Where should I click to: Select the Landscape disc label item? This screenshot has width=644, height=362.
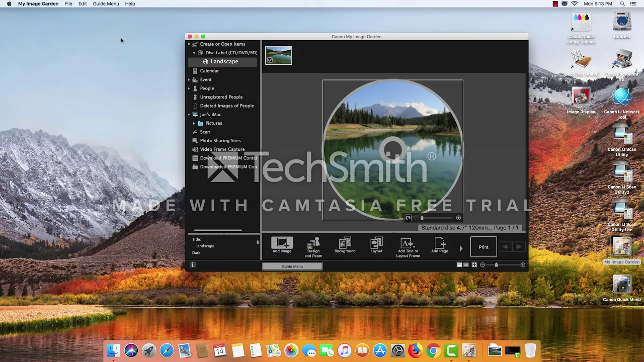(x=222, y=61)
